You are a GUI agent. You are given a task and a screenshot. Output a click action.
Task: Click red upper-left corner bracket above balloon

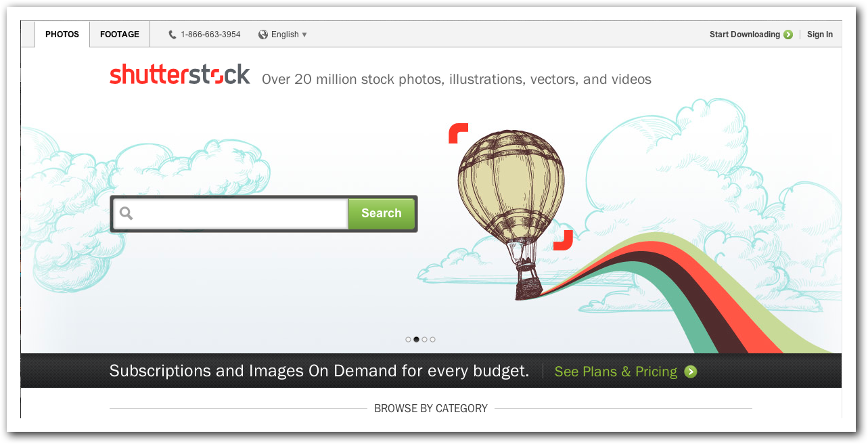458,133
